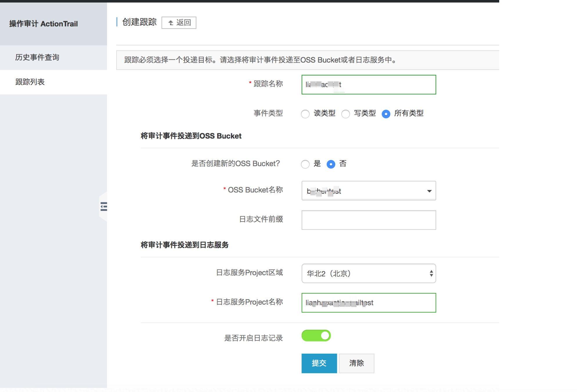Open the OSS Bucket名称 dropdown

click(369, 191)
